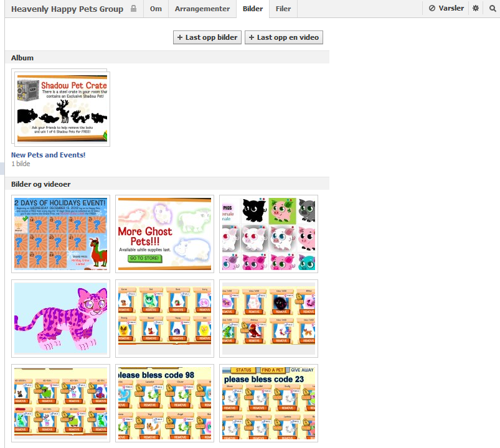This screenshot has height=448, width=500.
Task: Switch to the Arrangementer tab
Action: 202,9
